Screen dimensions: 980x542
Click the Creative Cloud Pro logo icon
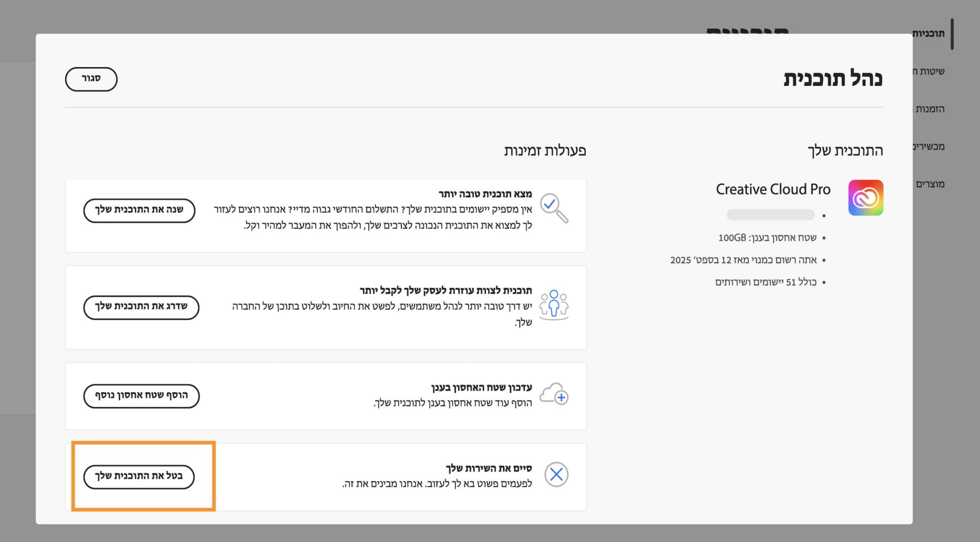pyautogui.click(x=865, y=197)
